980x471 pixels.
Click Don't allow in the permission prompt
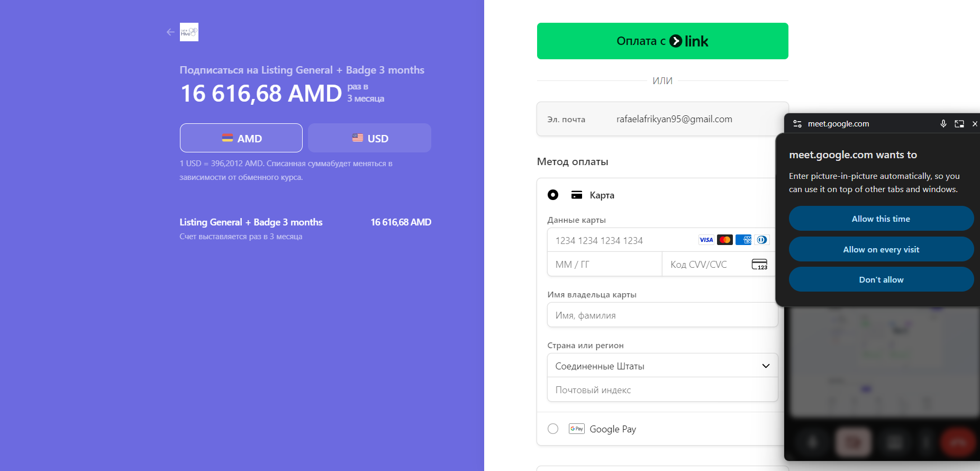[881, 279]
